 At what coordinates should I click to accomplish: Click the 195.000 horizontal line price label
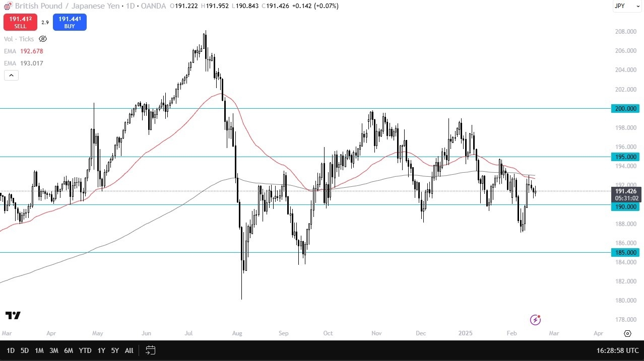(625, 157)
